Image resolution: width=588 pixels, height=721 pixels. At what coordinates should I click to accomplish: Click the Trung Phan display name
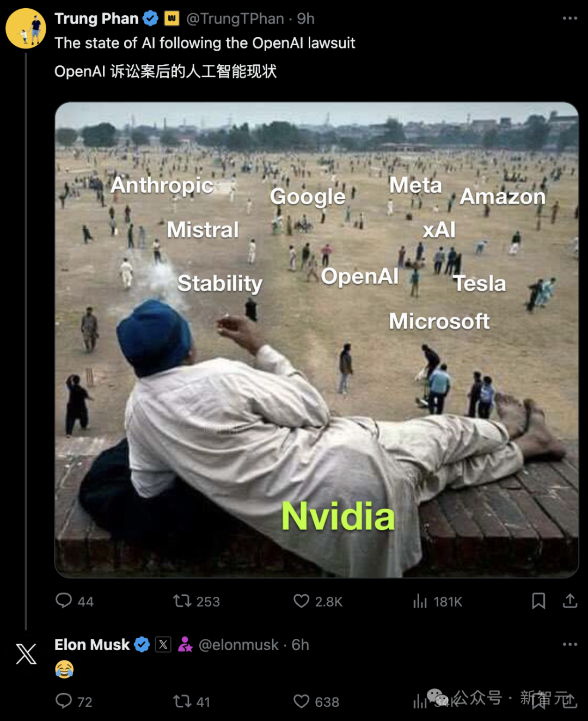[96, 19]
